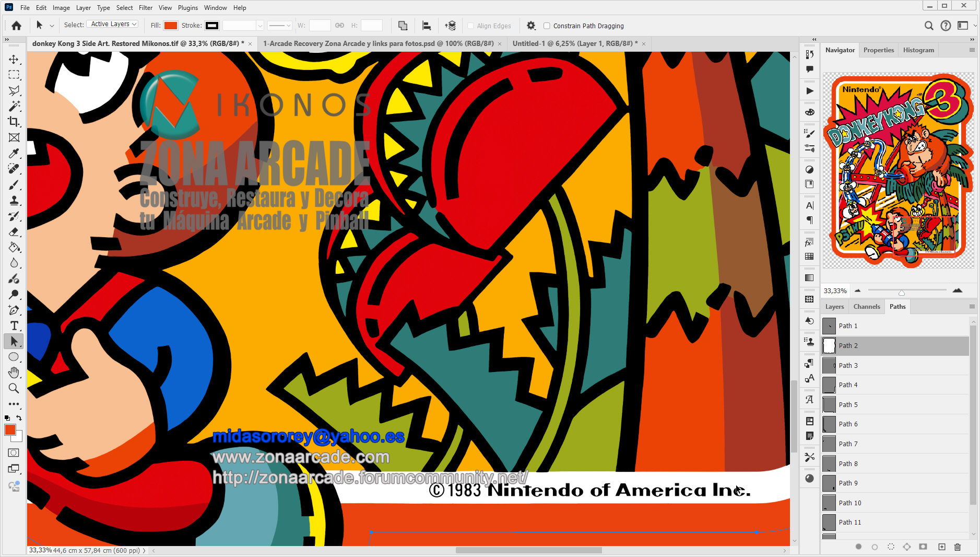Switch to the Properties tab

coord(879,50)
